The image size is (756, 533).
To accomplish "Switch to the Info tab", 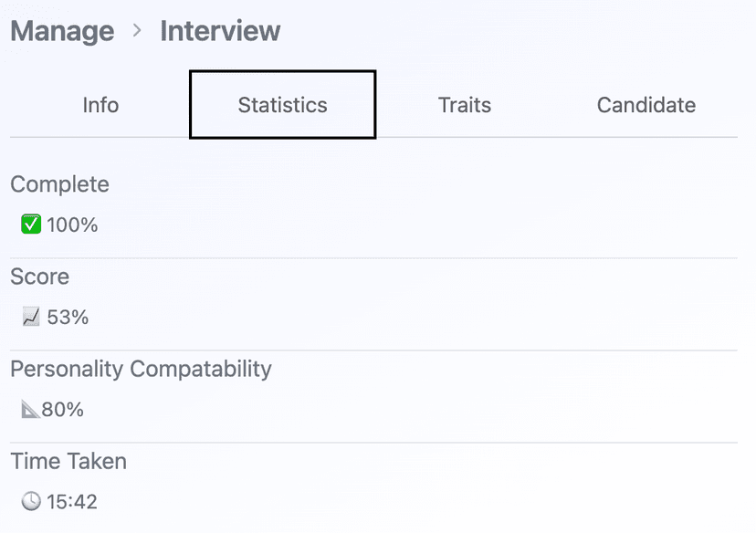I will (100, 105).
